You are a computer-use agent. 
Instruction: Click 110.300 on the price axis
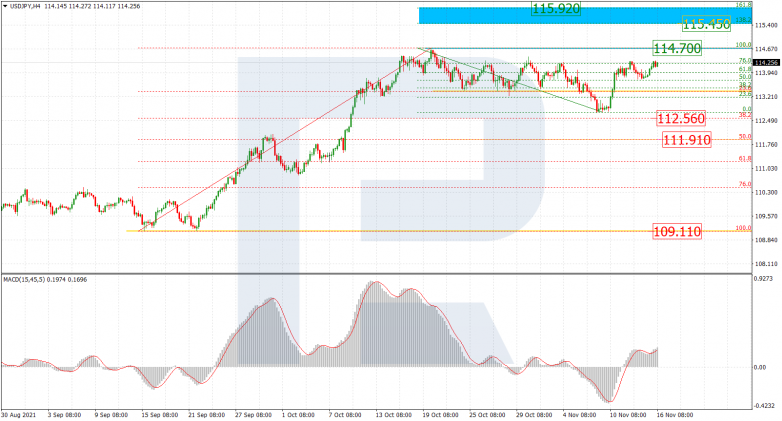[767, 193]
